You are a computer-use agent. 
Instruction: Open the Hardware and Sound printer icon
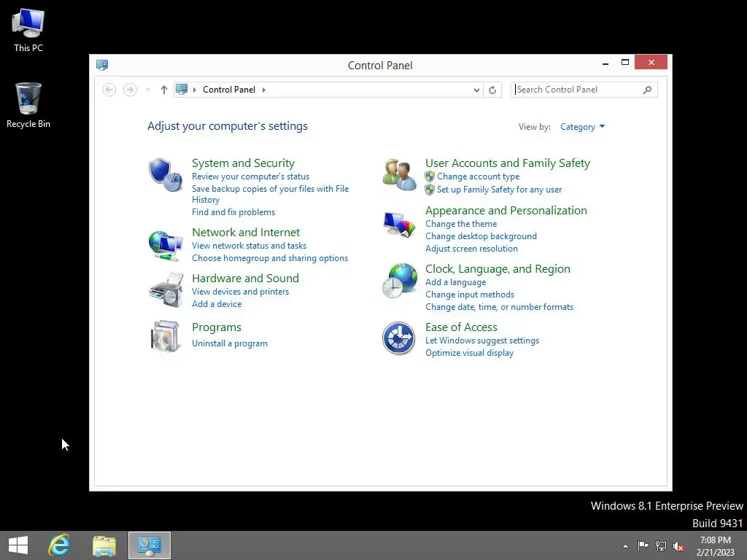(166, 290)
